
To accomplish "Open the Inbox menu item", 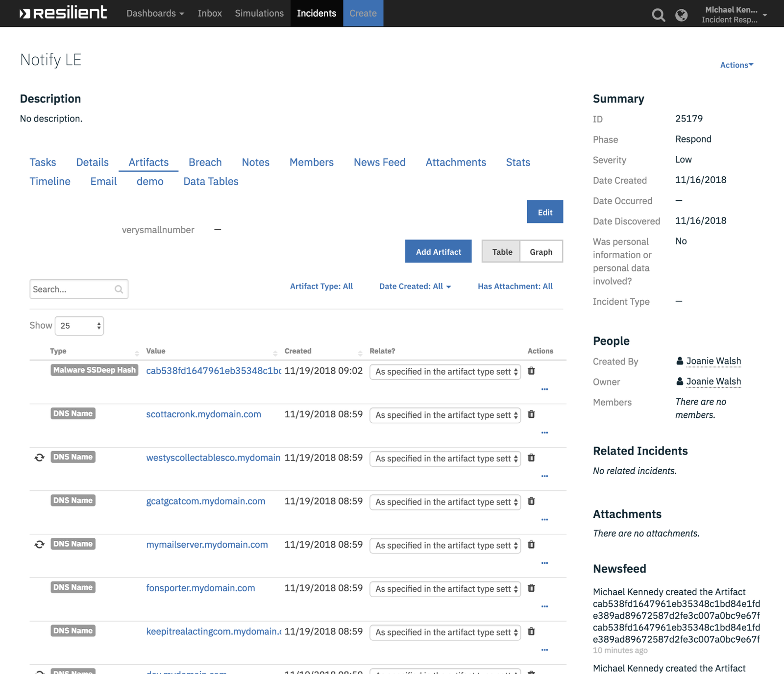I will [210, 13].
